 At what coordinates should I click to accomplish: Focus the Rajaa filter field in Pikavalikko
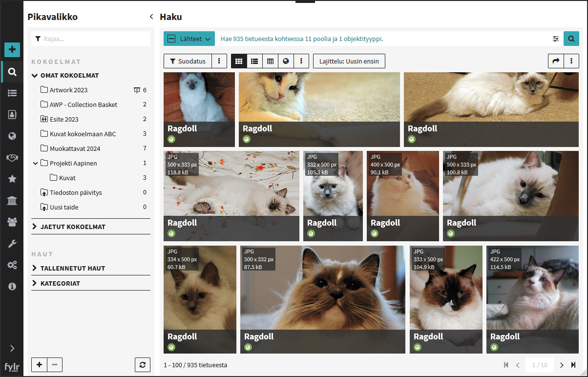91,39
